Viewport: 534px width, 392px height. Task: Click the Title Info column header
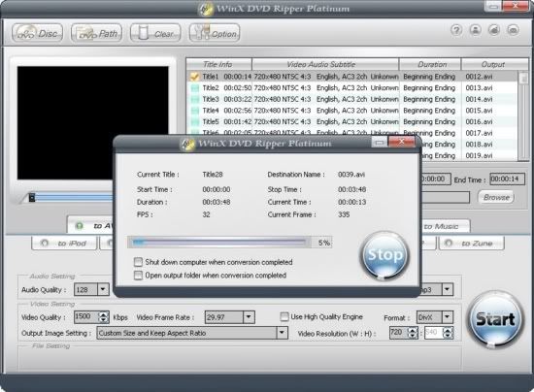[219, 64]
